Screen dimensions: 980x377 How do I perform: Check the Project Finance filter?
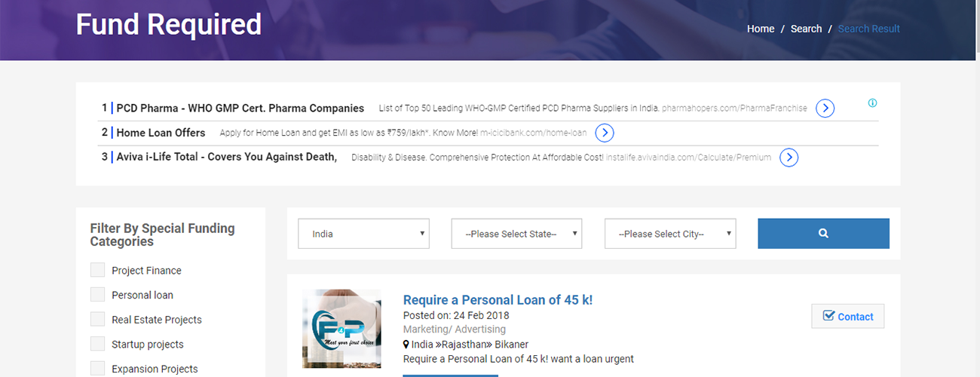[97, 270]
